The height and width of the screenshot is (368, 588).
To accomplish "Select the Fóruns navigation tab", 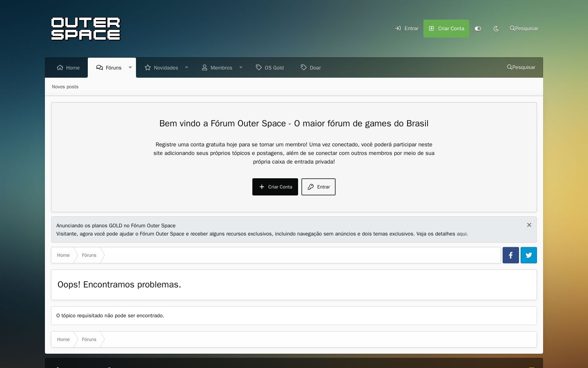I will pos(109,67).
